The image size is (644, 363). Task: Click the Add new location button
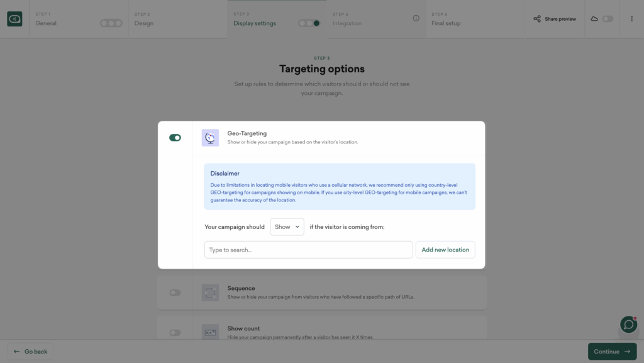pyautogui.click(x=445, y=250)
